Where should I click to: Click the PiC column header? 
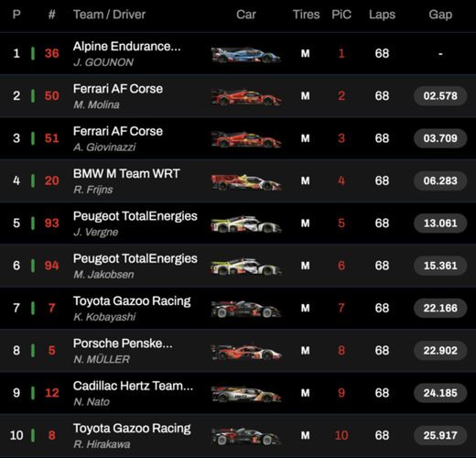pyautogui.click(x=341, y=15)
